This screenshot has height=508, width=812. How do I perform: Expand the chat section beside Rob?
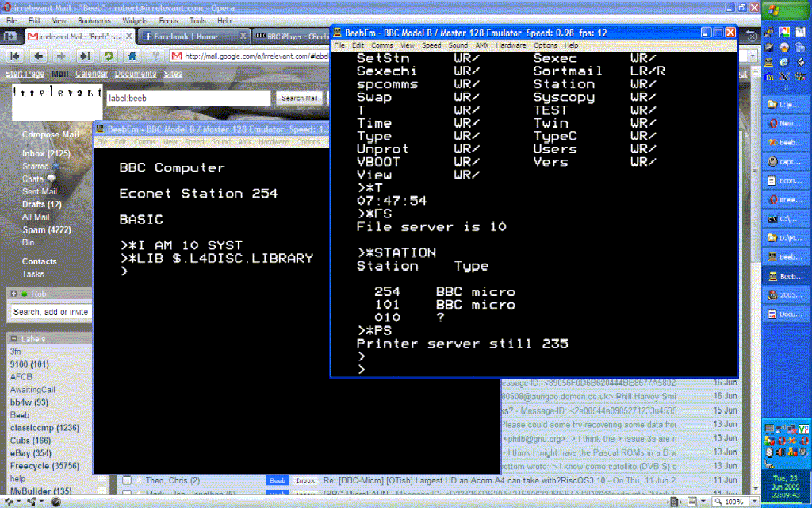pos(14,294)
